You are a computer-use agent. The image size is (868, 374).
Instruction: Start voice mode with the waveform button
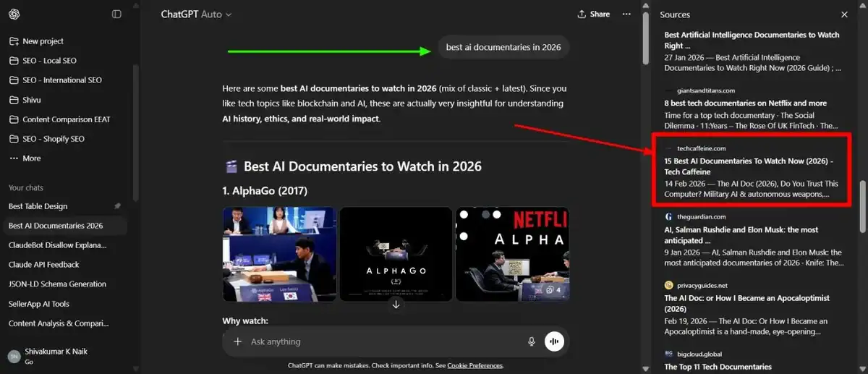[555, 341]
